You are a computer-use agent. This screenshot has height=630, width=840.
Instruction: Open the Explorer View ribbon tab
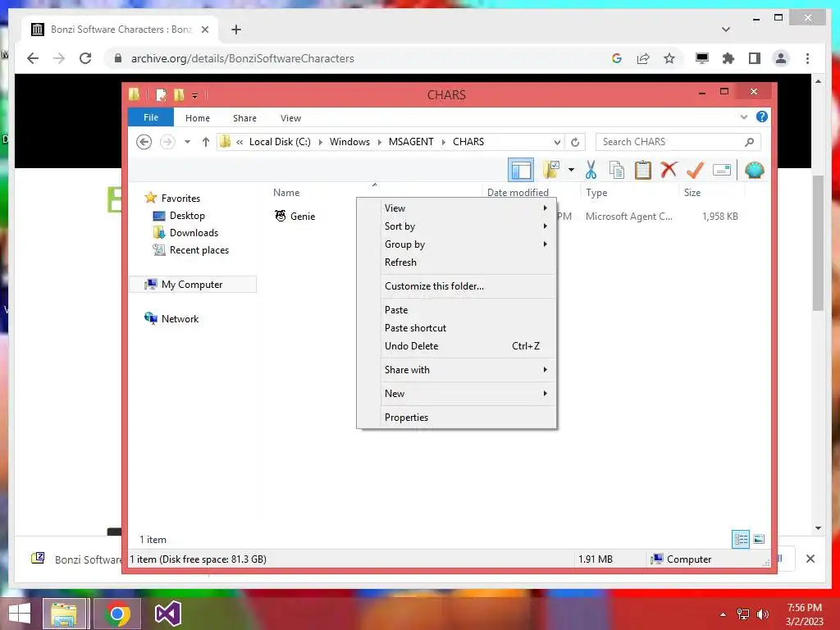coord(290,118)
